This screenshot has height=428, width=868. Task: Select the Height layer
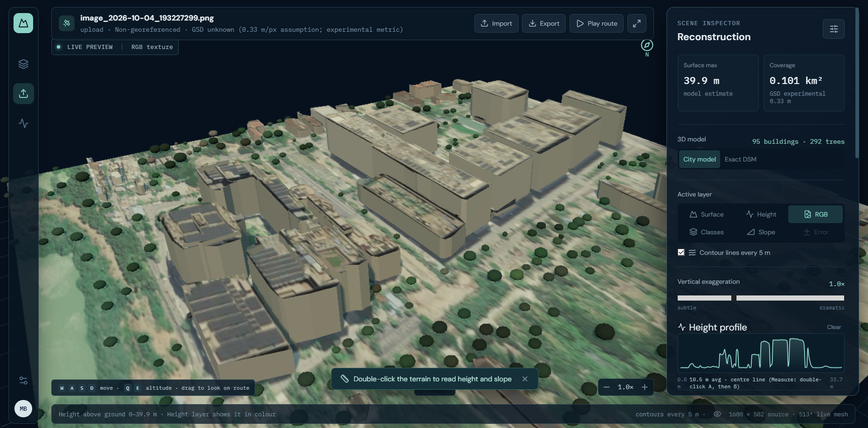coord(761,214)
